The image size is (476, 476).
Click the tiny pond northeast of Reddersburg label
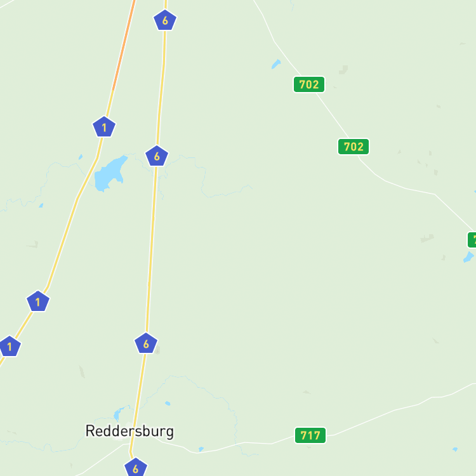168,404
